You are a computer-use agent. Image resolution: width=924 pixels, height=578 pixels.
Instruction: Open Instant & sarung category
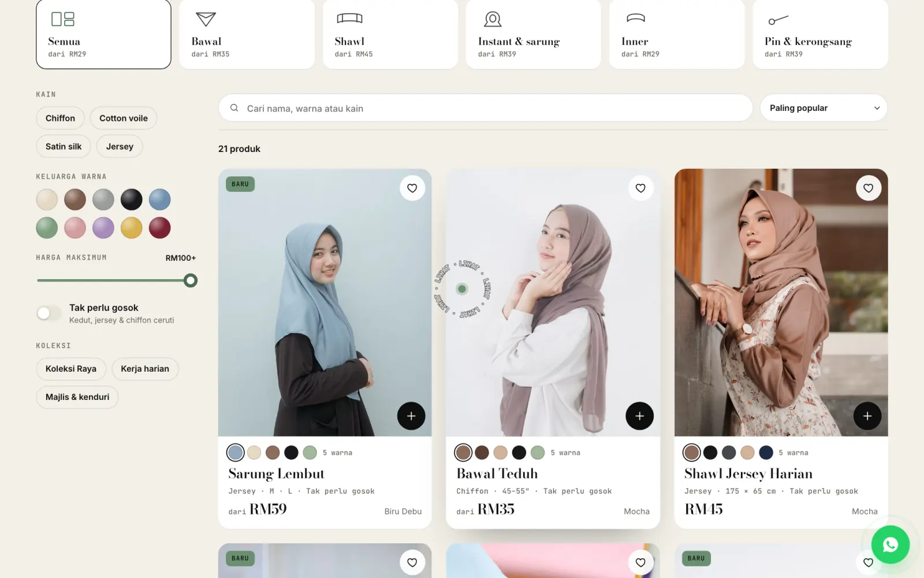[534, 34]
